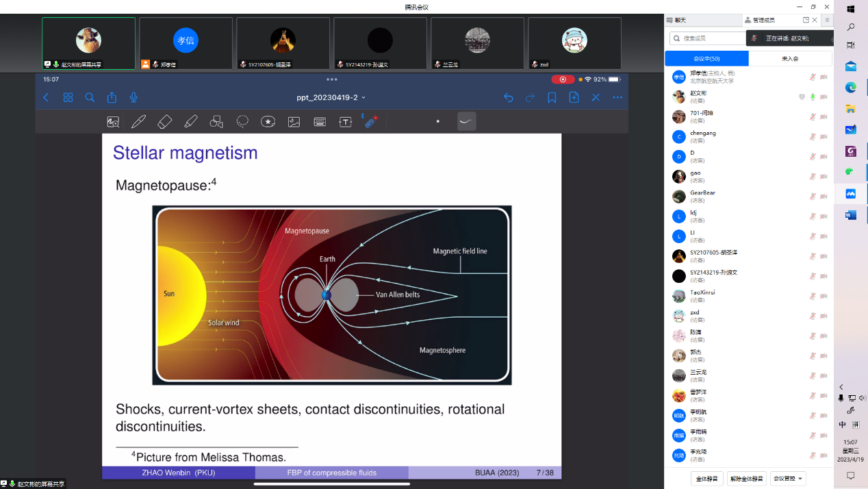Bookmark the current page
The height and width of the screenshot is (489, 868).
[552, 98]
